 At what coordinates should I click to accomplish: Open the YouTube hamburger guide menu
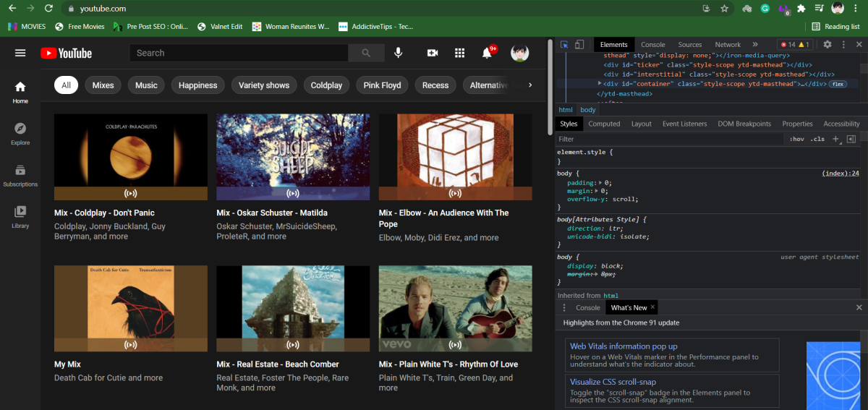click(20, 53)
